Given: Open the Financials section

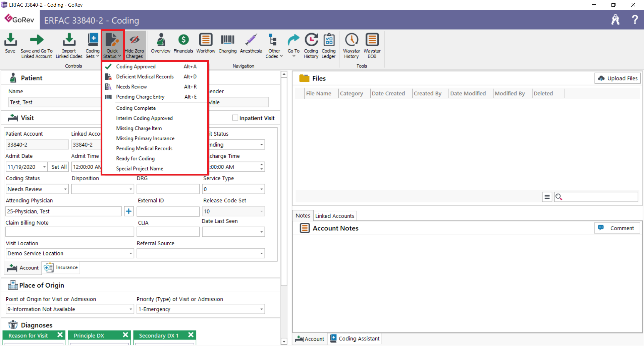Looking at the screenshot, I should [183, 43].
